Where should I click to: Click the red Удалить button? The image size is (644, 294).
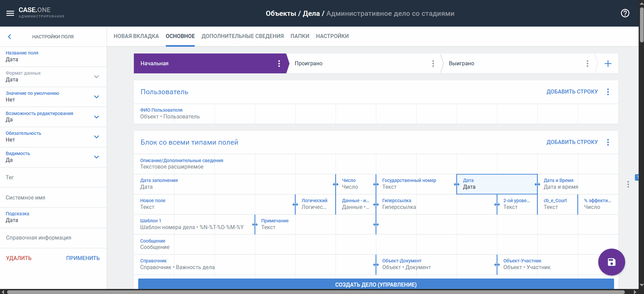pos(19,258)
